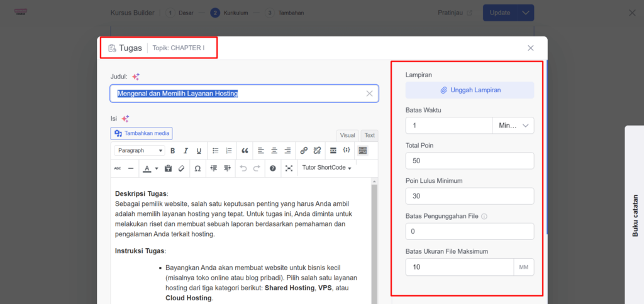This screenshot has width=644, height=304.
Task: Click the Total Poin input field
Action: [470, 161]
